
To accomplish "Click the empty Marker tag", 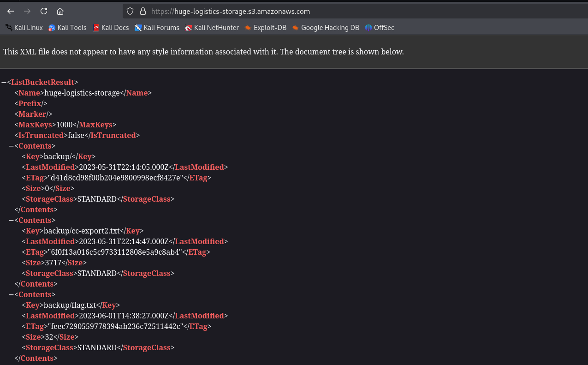I will point(34,114).
